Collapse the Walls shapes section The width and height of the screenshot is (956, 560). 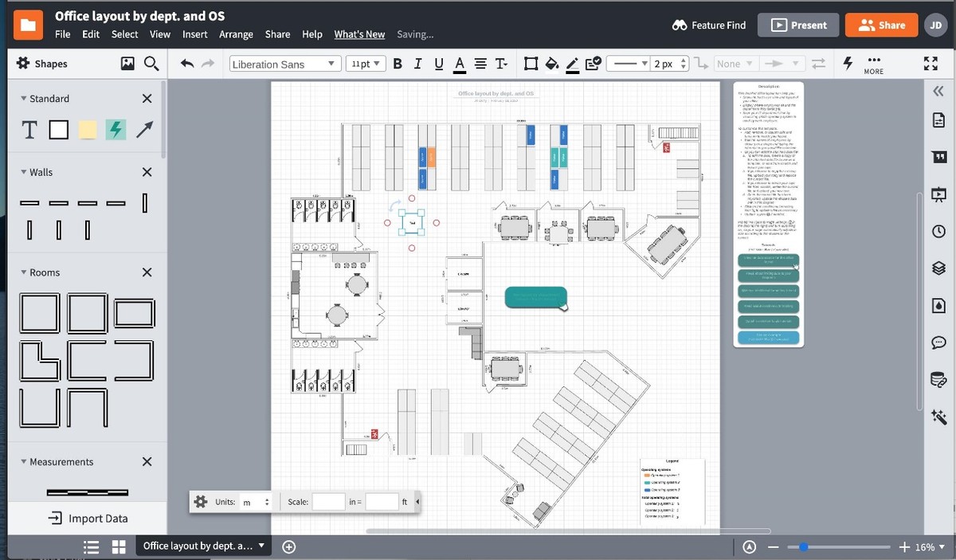point(24,172)
